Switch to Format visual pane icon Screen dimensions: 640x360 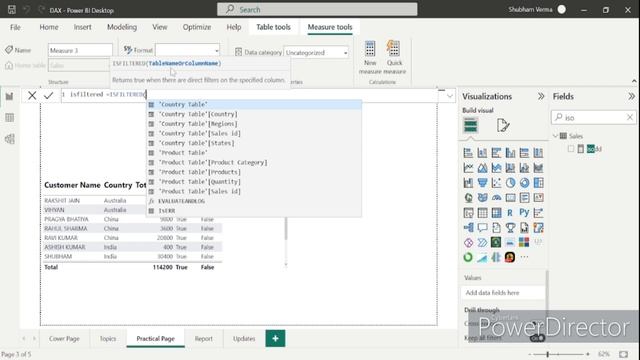[x=503, y=125]
